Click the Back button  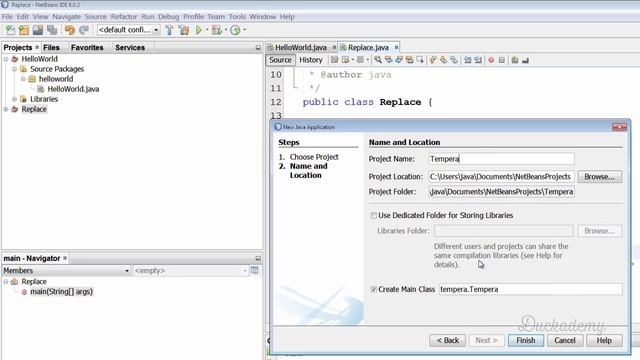pos(447,340)
